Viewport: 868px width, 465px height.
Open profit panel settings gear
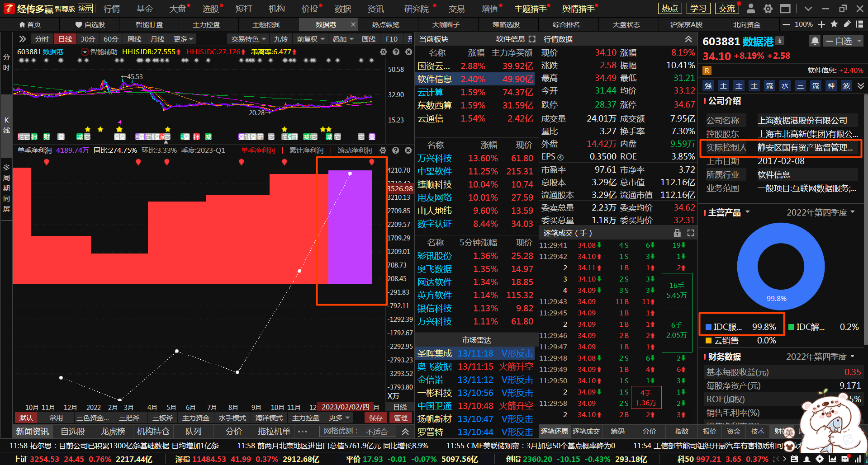coord(383,150)
